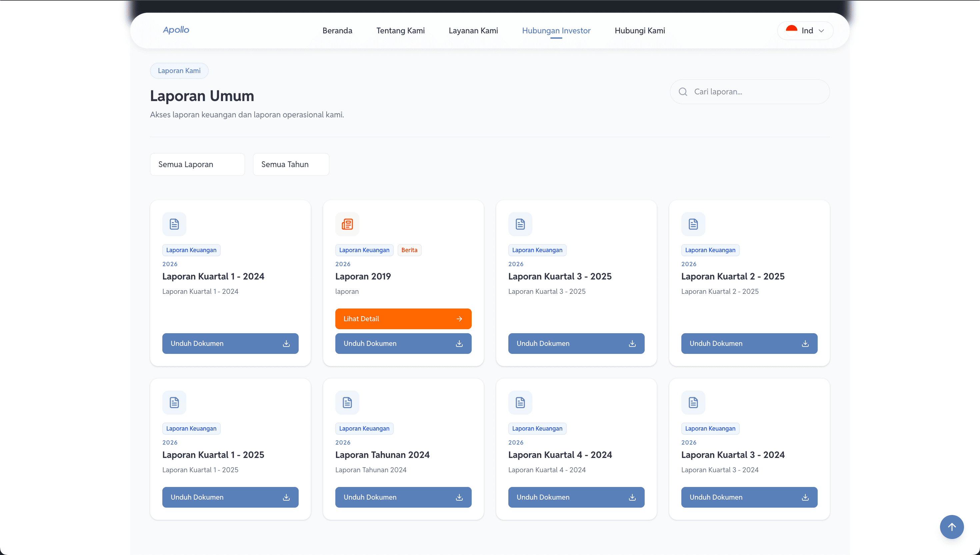
Task: Click the Berita tag on Laporan 2019
Action: point(409,250)
